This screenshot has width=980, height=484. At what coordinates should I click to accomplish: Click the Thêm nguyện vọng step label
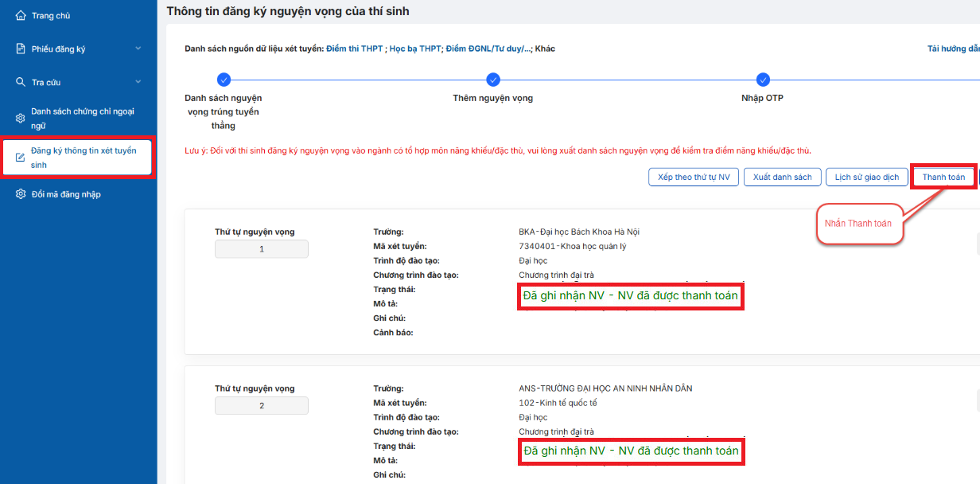coord(493,98)
